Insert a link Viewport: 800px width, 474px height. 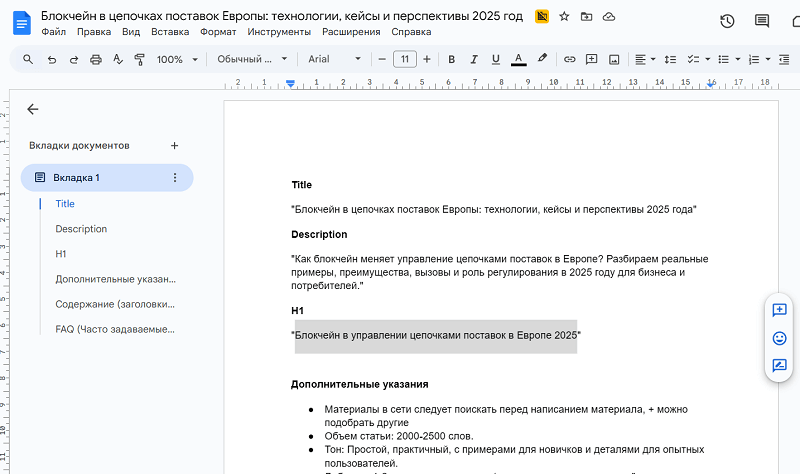pos(569,59)
